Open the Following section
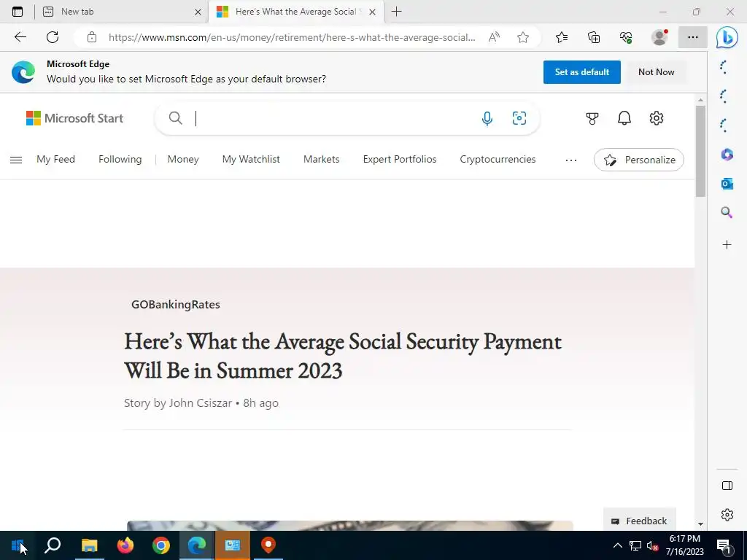 [120, 159]
